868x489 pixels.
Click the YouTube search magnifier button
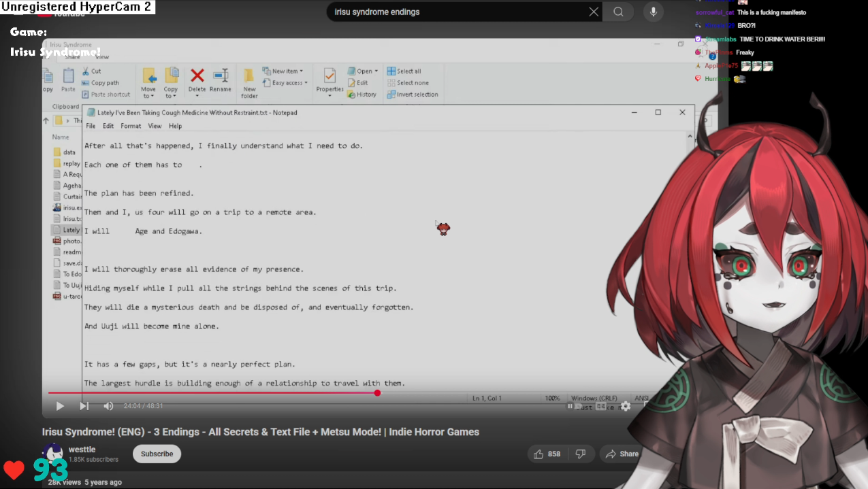[618, 12]
